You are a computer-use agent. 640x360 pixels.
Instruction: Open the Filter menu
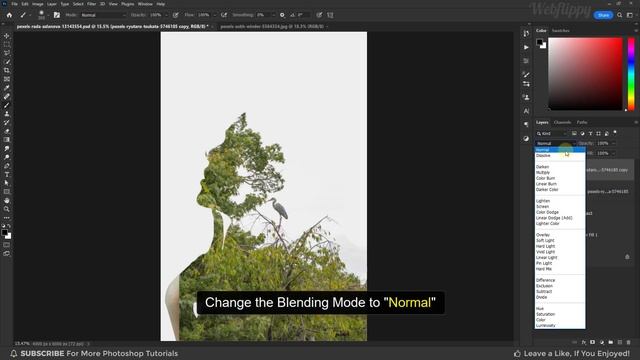point(91,4)
